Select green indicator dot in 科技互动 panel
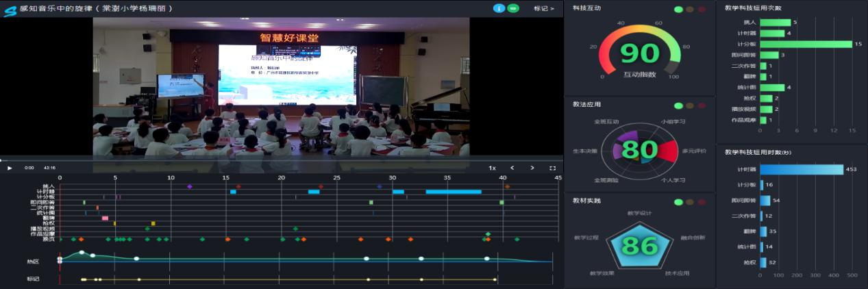This screenshot has height=289, width=868. click(678, 10)
